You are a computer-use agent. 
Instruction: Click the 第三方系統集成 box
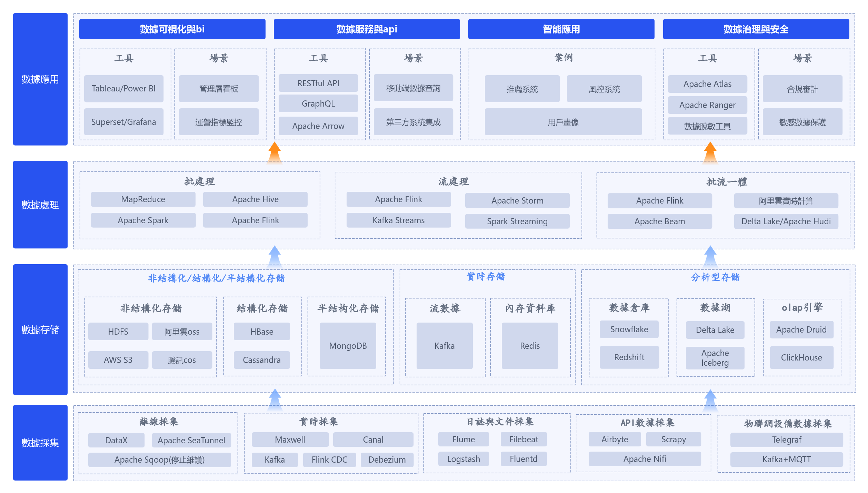pos(413,122)
